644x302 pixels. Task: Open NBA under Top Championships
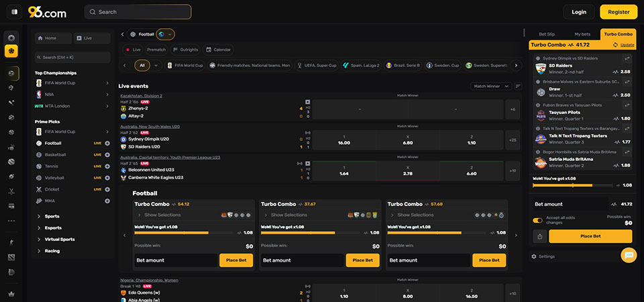click(x=72, y=95)
